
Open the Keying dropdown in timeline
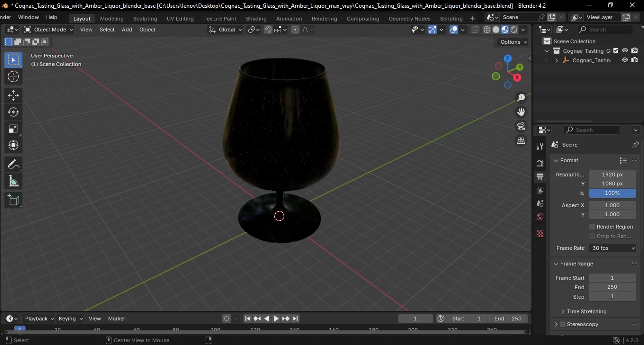click(70, 318)
